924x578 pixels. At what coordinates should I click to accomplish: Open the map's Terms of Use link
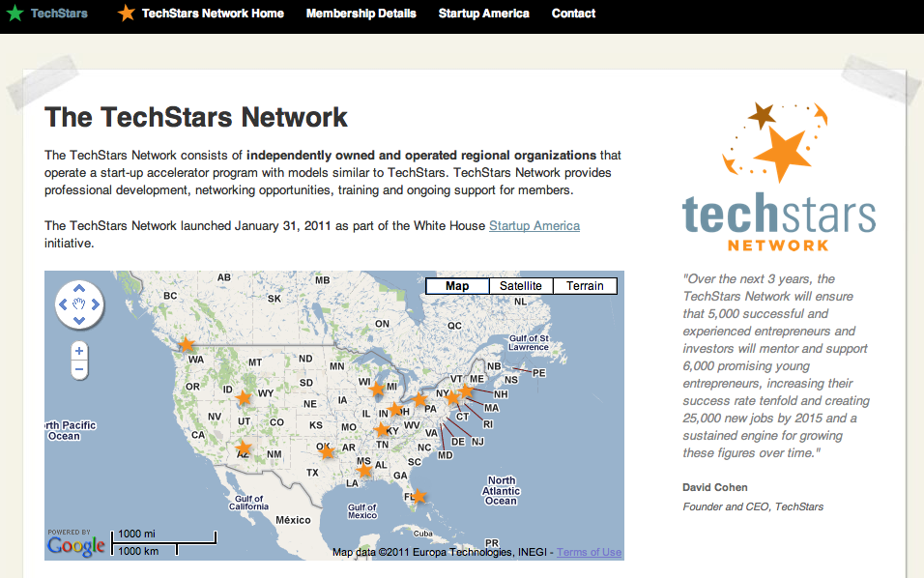tap(590, 552)
